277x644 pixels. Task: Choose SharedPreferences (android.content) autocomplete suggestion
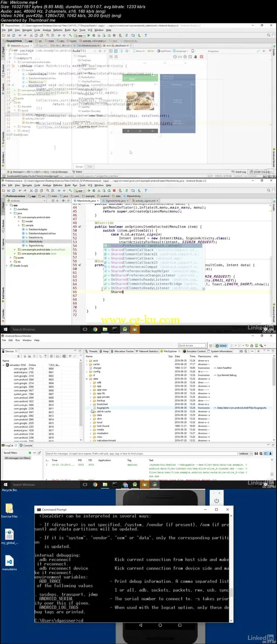coord(154,246)
